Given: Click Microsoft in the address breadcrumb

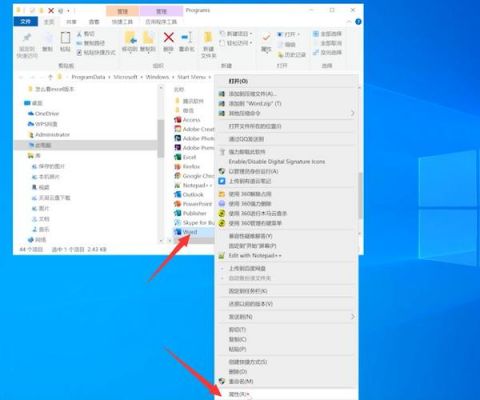Looking at the screenshot, I should click(x=125, y=77).
